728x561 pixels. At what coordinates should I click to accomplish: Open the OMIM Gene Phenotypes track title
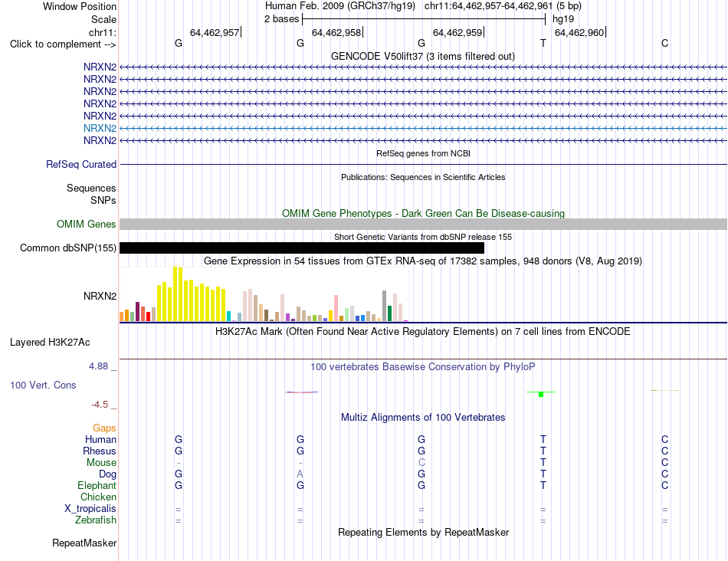click(x=424, y=213)
